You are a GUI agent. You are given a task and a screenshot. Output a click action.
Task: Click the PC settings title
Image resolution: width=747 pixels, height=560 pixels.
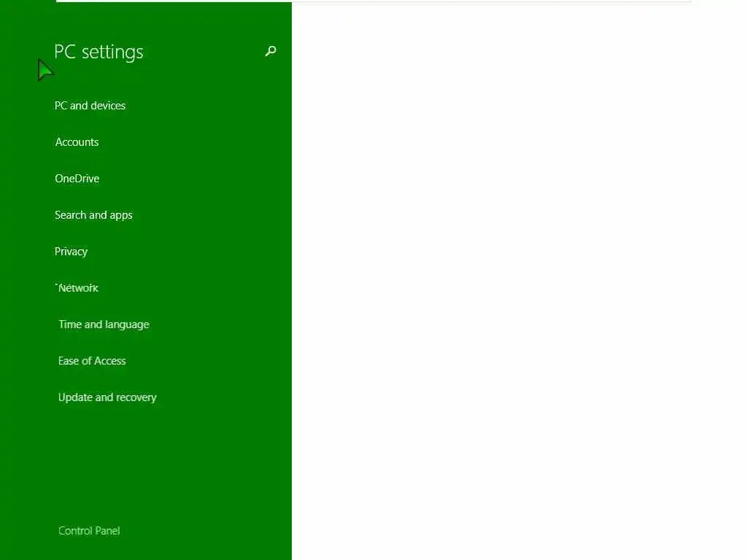tap(98, 52)
